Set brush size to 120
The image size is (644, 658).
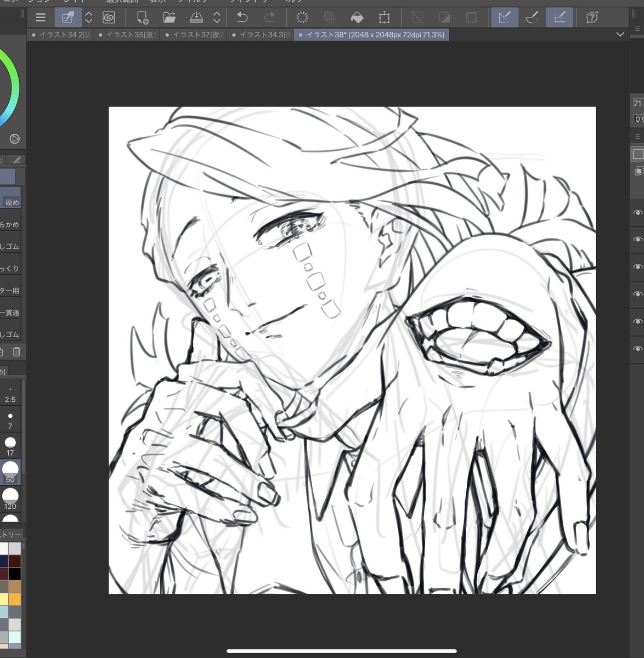tap(10, 499)
